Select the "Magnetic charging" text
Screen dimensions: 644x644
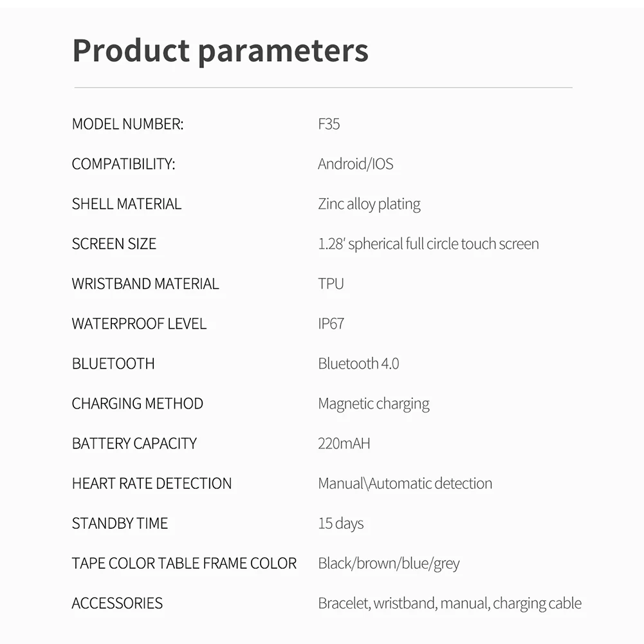coord(373,404)
